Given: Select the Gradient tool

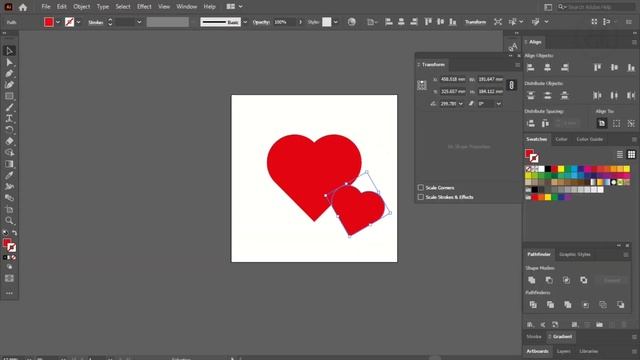Looking at the screenshot, I should tap(9, 164).
